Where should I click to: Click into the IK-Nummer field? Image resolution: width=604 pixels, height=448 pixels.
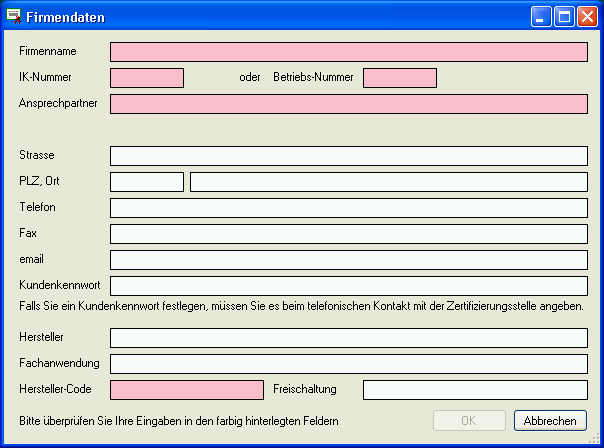(x=147, y=78)
